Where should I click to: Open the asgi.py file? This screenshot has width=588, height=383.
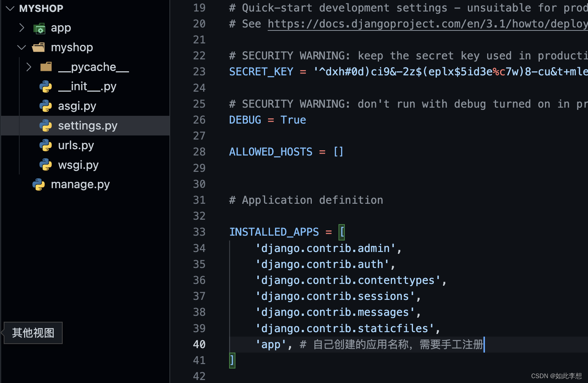(x=77, y=106)
